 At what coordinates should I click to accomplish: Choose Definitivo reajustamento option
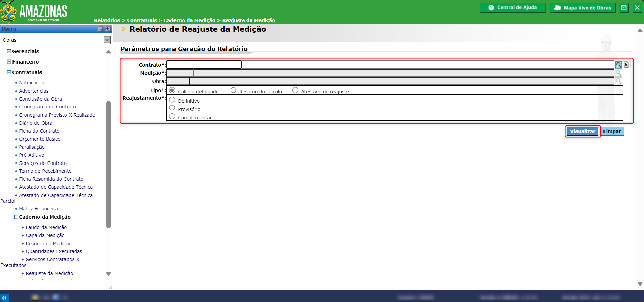click(172, 100)
